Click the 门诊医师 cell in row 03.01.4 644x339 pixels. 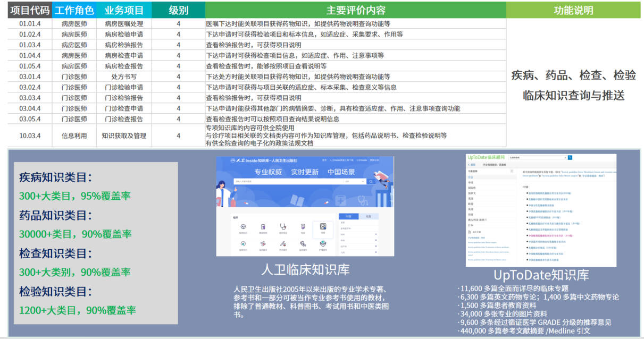tap(74, 77)
